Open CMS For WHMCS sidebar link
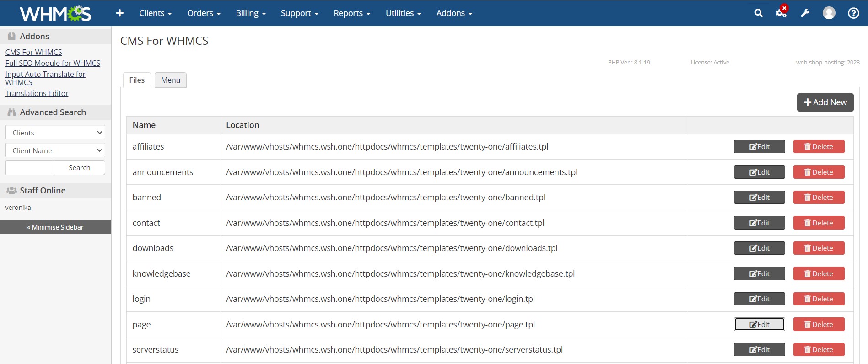Screen dimensions: 868x364 tap(34, 52)
